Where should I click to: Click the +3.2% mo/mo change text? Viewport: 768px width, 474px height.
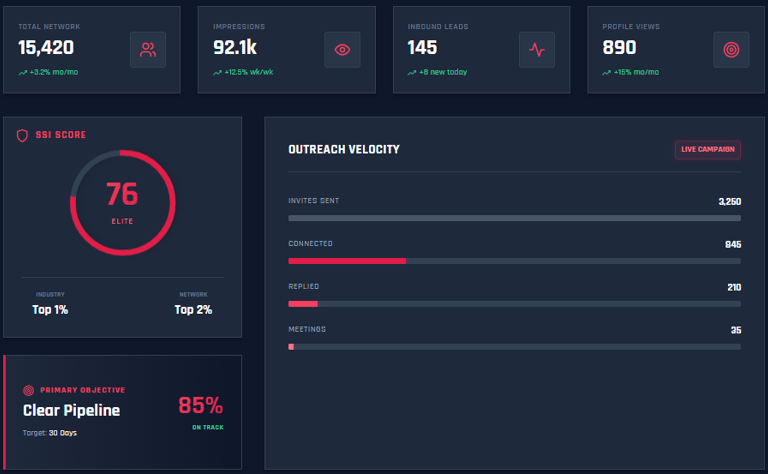click(x=54, y=72)
